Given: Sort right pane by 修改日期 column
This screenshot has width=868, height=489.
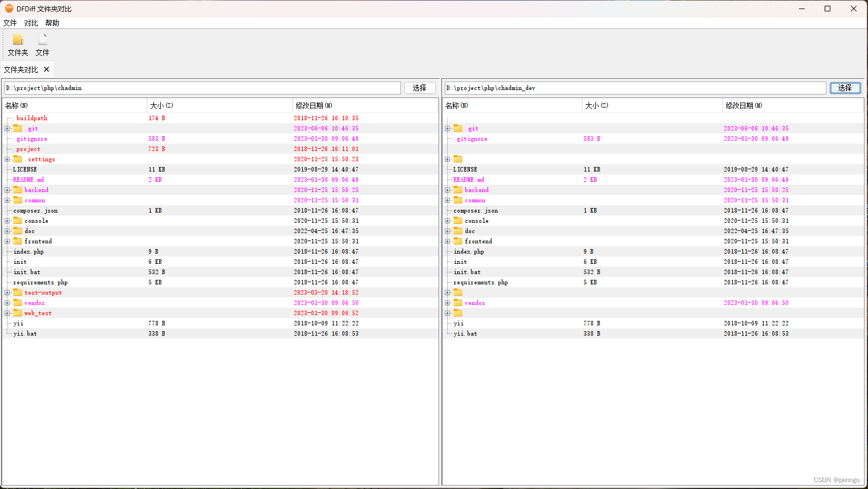Looking at the screenshot, I should (x=793, y=105).
